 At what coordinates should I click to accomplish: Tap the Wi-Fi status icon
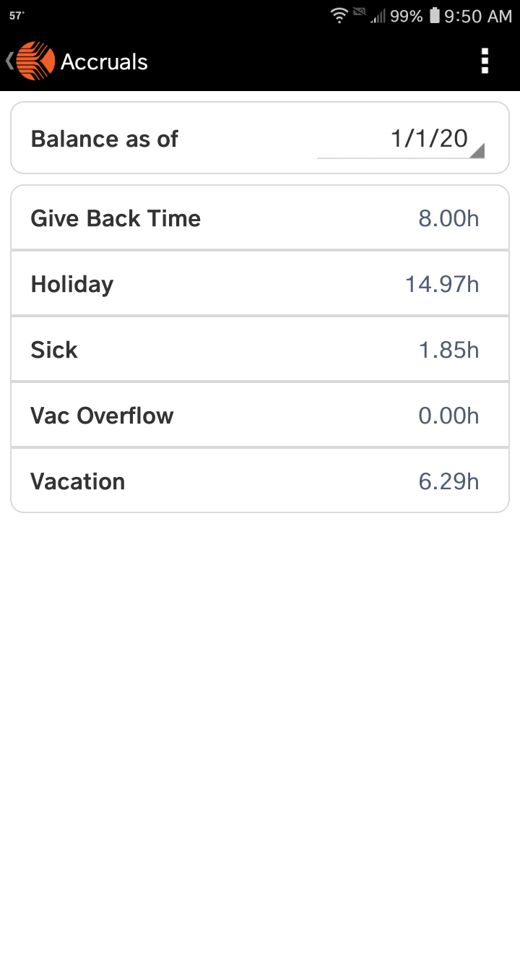pyautogui.click(x=339, y=16)
